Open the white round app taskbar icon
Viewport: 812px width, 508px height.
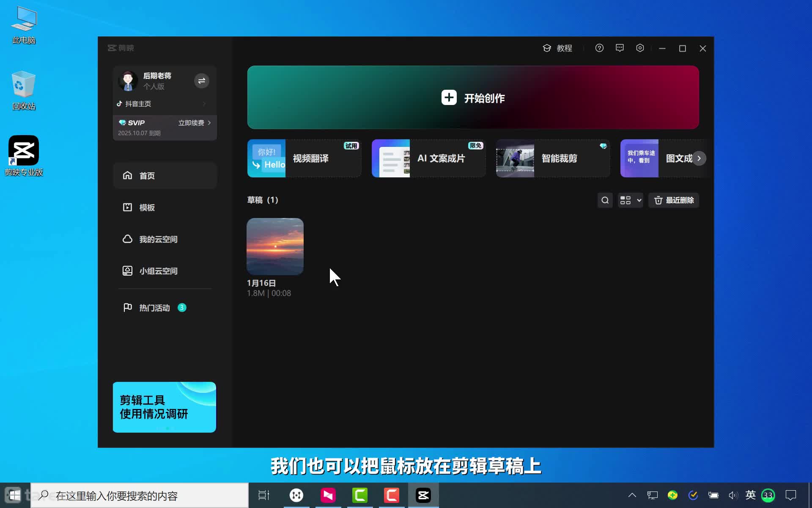[296, 495]
